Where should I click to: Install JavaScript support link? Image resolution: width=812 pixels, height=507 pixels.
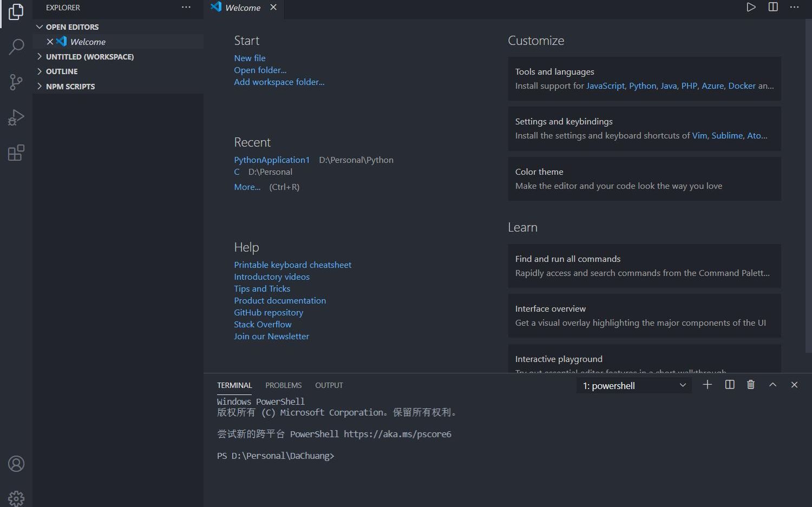[605, 85]
